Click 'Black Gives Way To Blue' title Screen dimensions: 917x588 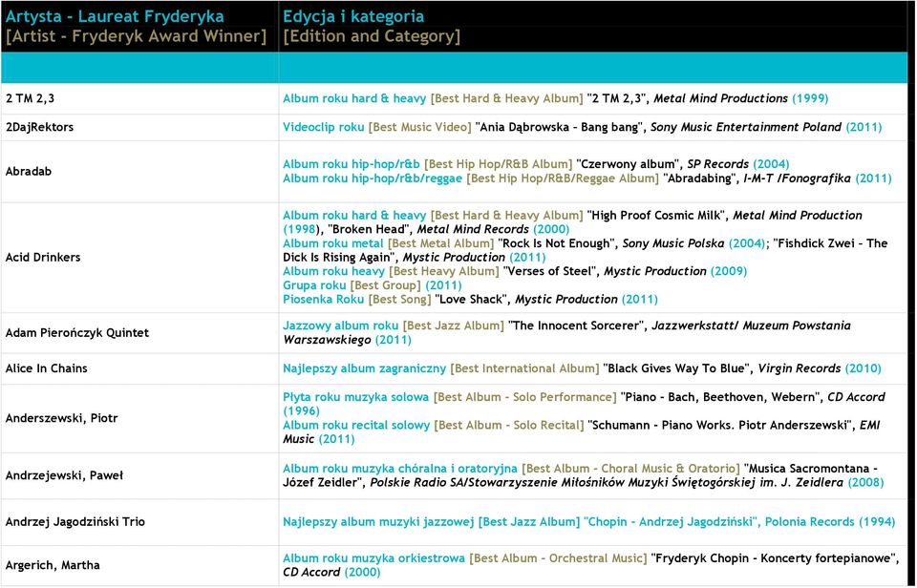click(678, 368)
